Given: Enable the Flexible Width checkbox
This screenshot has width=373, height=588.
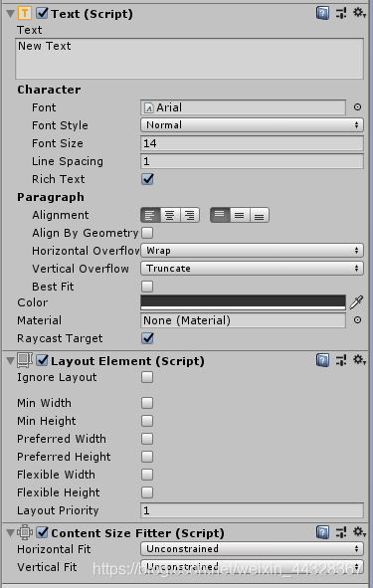Looking at the screenshot, I should pyautogui.click(x=147, y=475).
